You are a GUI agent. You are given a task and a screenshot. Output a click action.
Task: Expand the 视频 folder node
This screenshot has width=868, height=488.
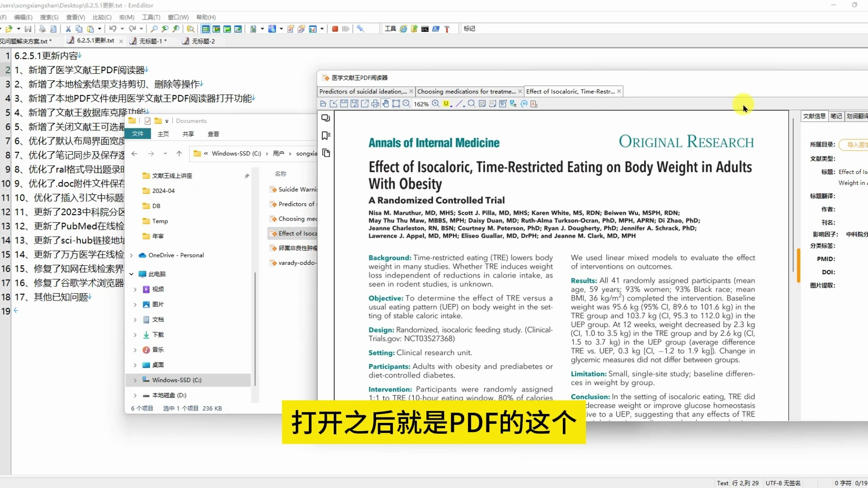(135, 290)
